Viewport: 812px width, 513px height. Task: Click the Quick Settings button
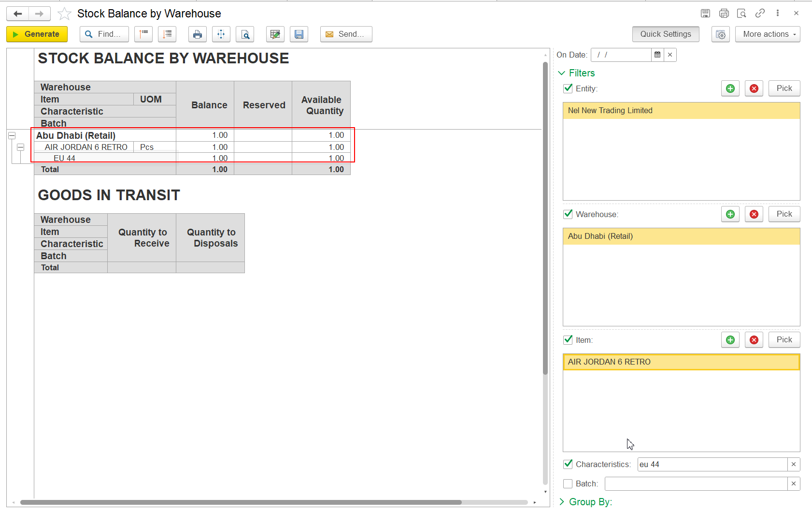665,34
